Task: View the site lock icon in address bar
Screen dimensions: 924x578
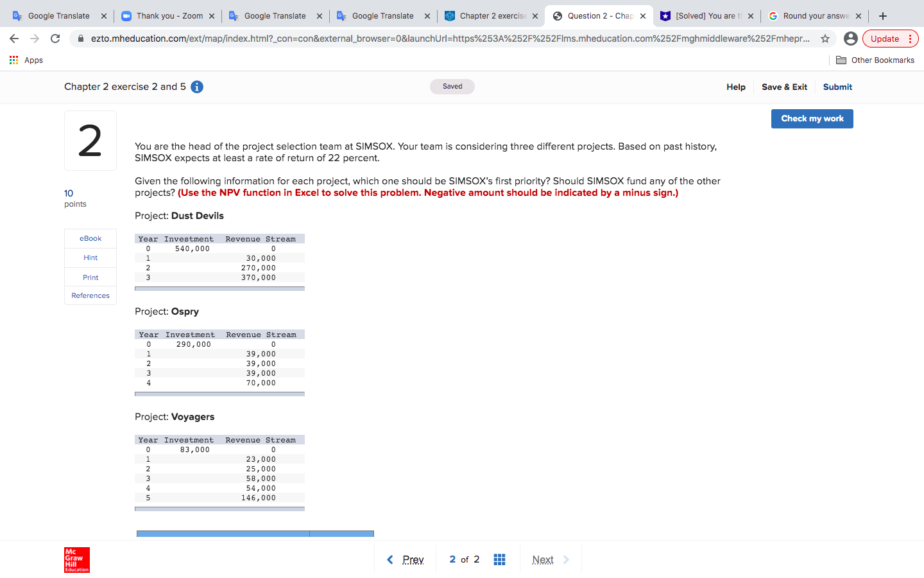Action: pos(81,39)
